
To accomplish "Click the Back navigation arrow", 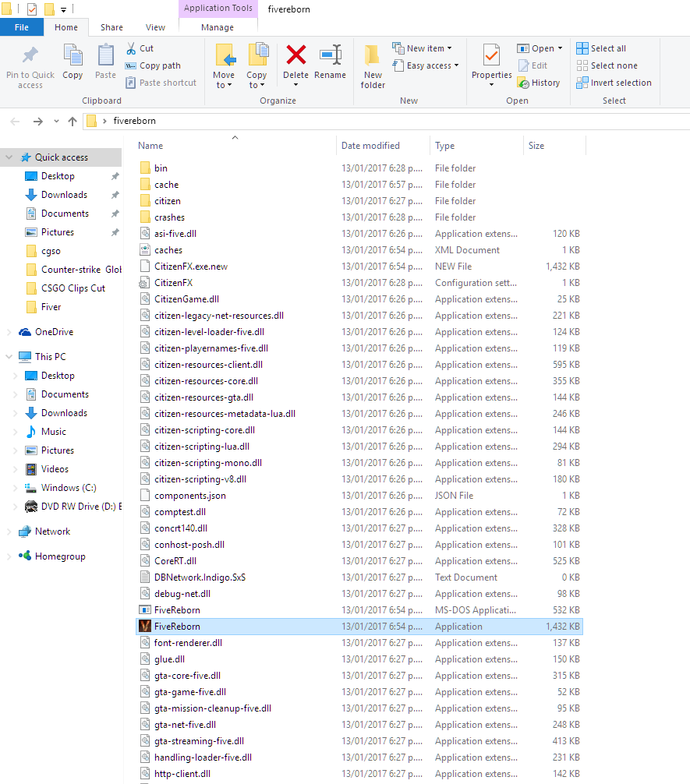I will tap(16, 121).
